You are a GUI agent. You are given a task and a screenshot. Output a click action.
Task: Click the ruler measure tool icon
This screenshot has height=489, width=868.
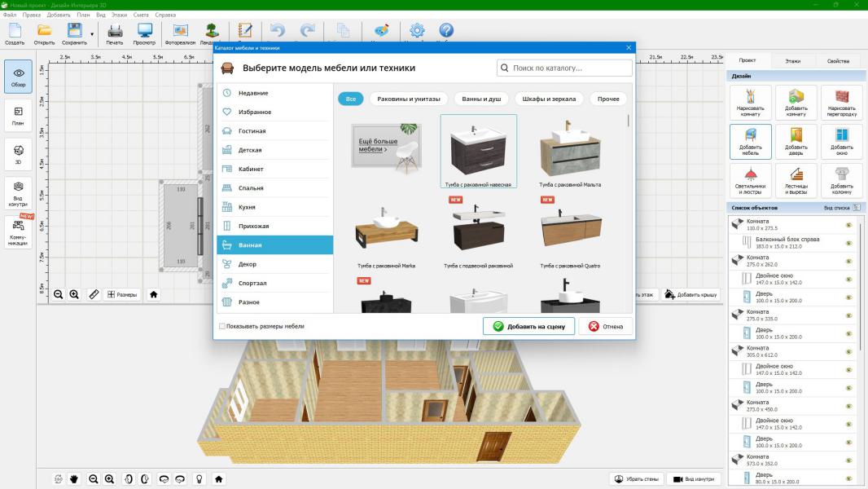tap(94, 294)
